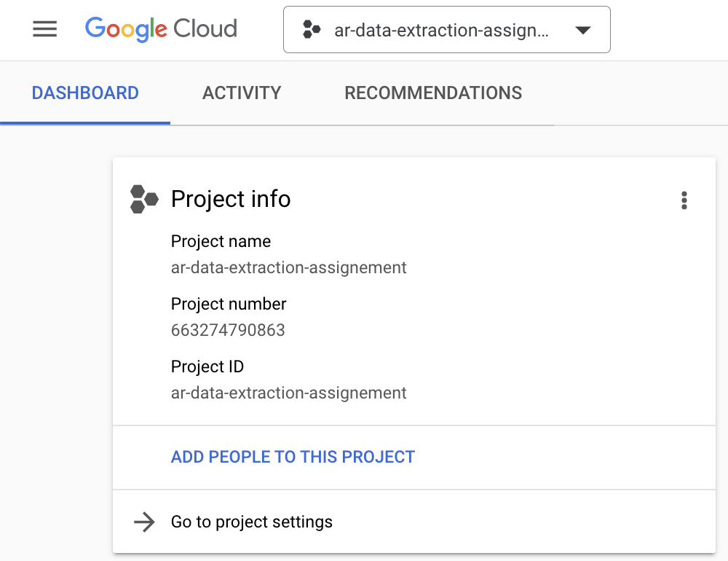Open the RECOMMENDATIONS tab

tap(432, 93)
